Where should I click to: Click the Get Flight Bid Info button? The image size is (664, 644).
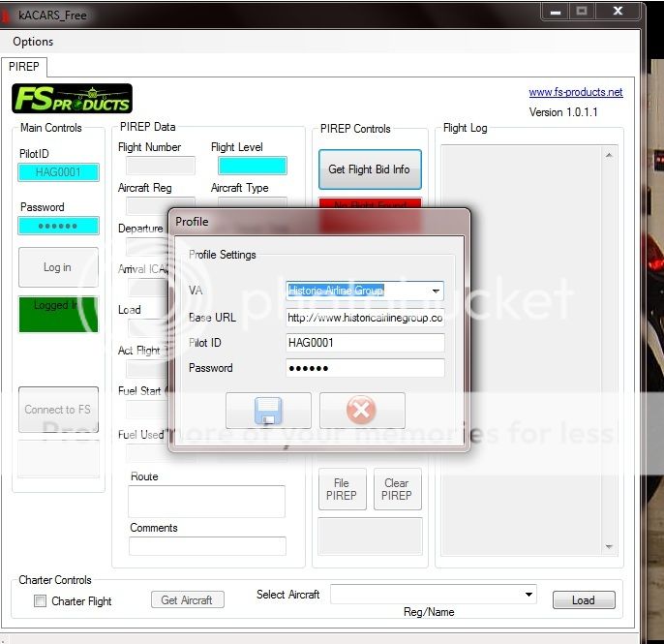pos(370,169)
